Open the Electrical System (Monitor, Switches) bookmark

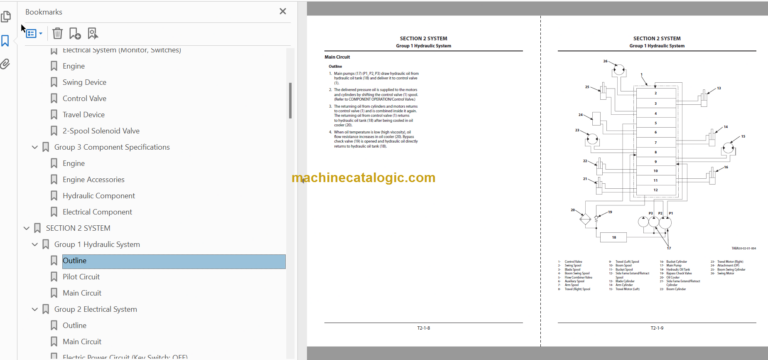point(122,50)
